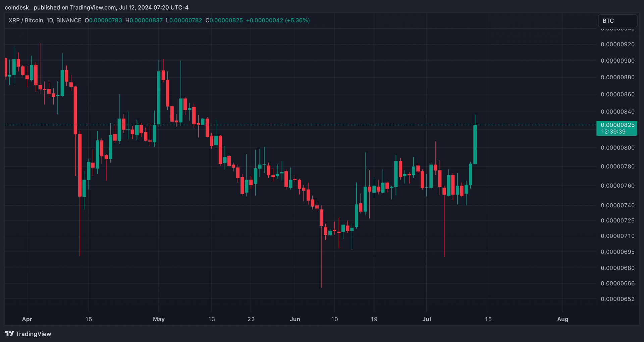Click the 0.00000920 price axis label
The image size is (644, 342).
(x=618, y=44)
